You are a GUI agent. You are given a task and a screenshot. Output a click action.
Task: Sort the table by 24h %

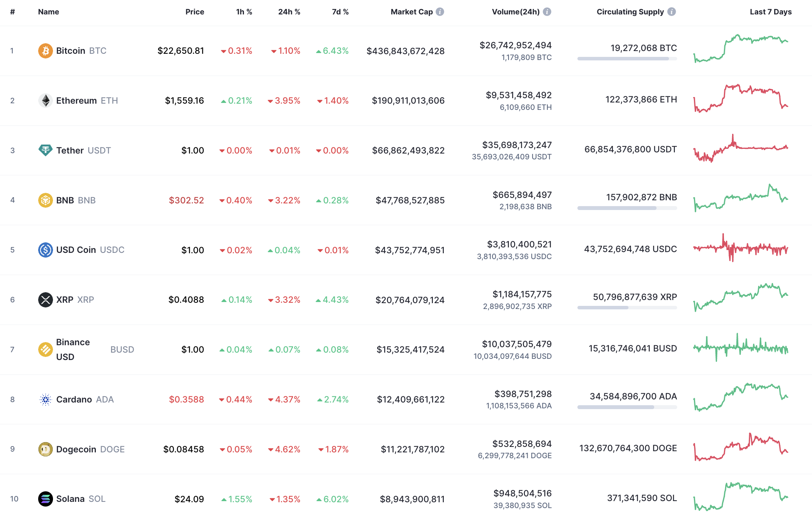click(289, 11)
